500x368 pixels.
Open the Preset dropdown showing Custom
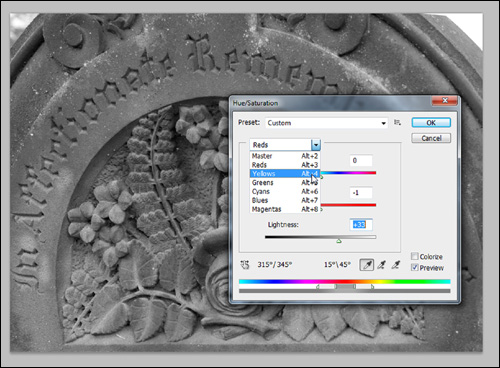click(x=327, y=123)
